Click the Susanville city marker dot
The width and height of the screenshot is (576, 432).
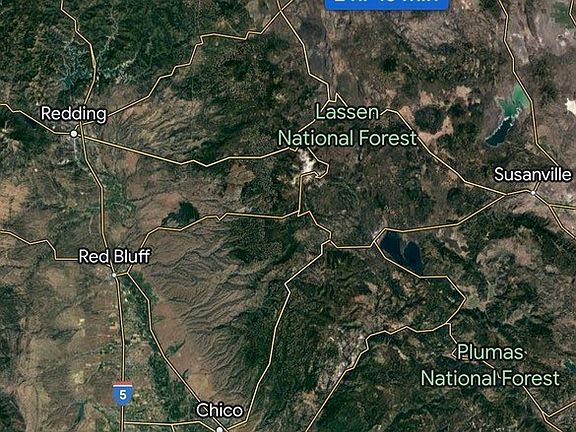pyautogui.click(x=533, y=192)
